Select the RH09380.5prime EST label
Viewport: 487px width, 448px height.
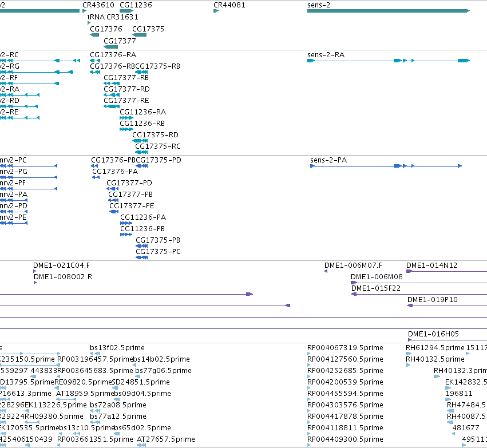click(x=54, y=416)
